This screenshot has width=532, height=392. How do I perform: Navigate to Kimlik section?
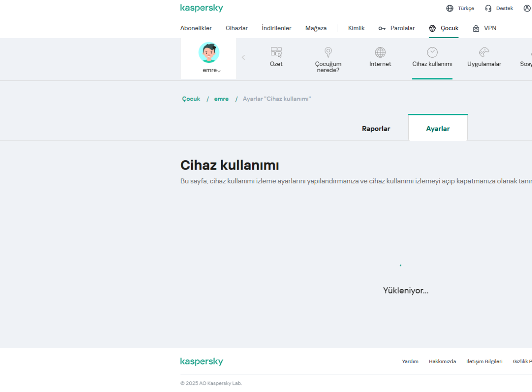click(356, 28)
